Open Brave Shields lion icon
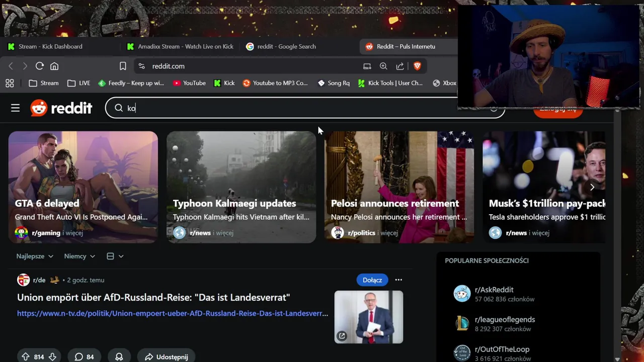 tap(417, 66)
